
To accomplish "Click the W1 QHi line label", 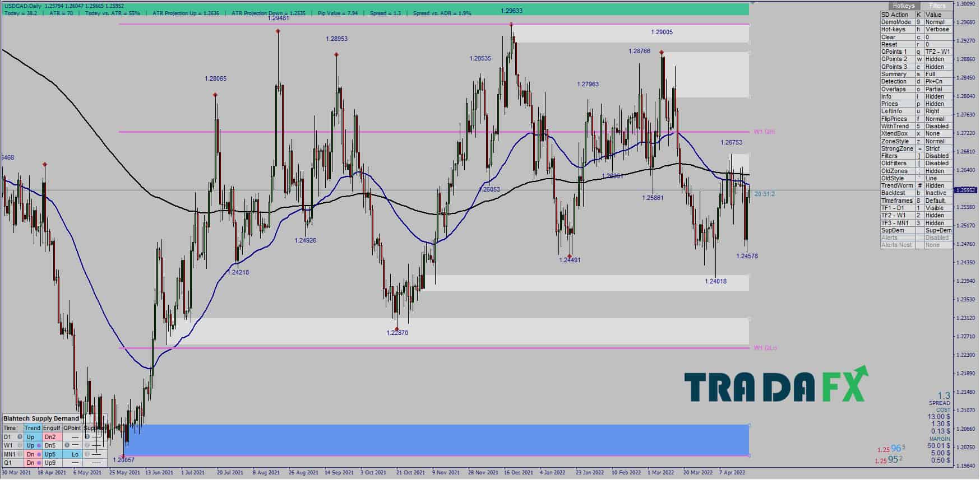I will pyautogui.click(x=764, y=132).
